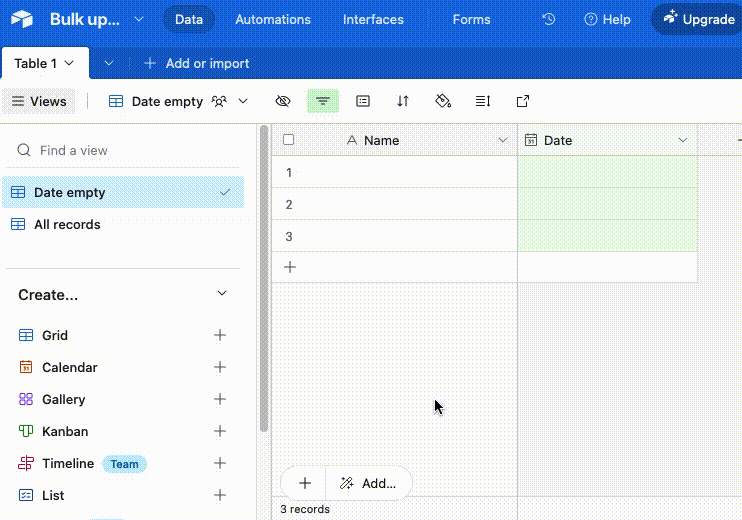
Task: Click the plus row below record 3
Action: [290, 267]
